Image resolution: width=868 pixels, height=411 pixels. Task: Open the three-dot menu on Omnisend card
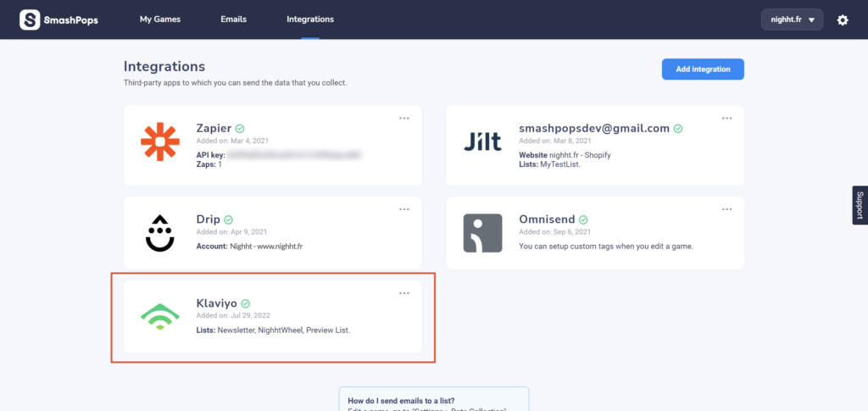[x=726, y=209]
